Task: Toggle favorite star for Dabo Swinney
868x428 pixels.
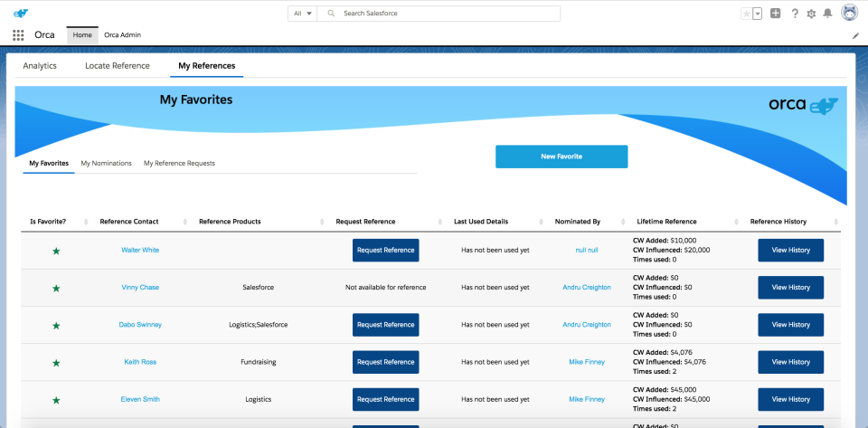Action: (x=56, y=326)
